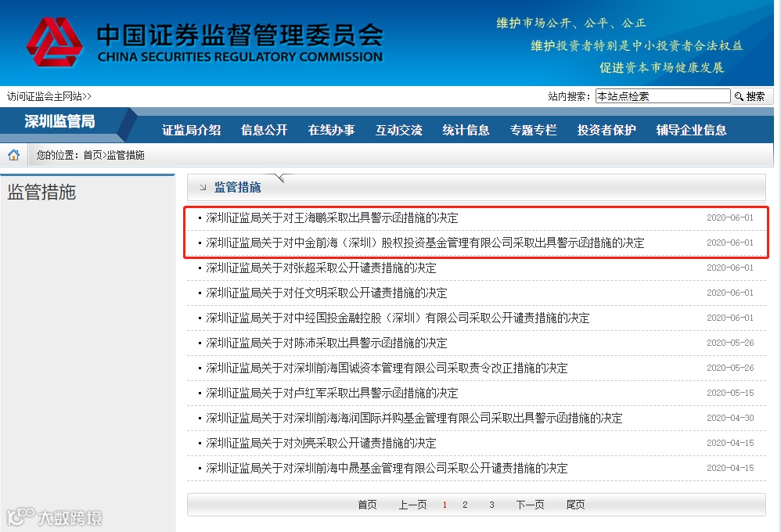Click the site search input field
The height and width of the screenshot is (532, 781).
[x=663, y=96]
